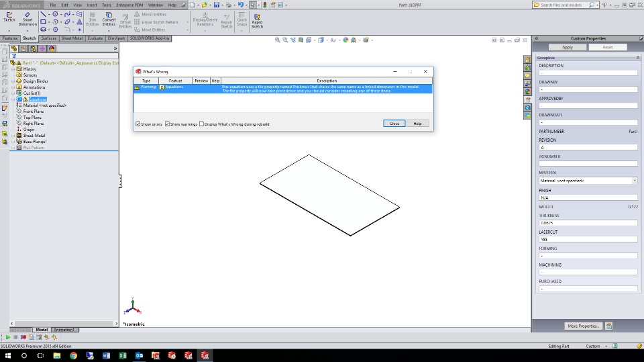The width and height of the screenshot is (644, 362).
Task: Expand the Cut list(1) node
Action: tap(13, 93)
